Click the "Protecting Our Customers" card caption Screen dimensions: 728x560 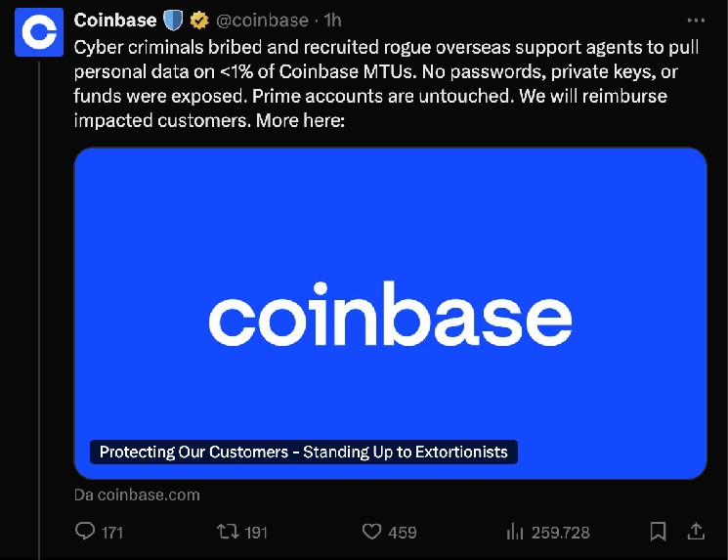tap(304, 452)
